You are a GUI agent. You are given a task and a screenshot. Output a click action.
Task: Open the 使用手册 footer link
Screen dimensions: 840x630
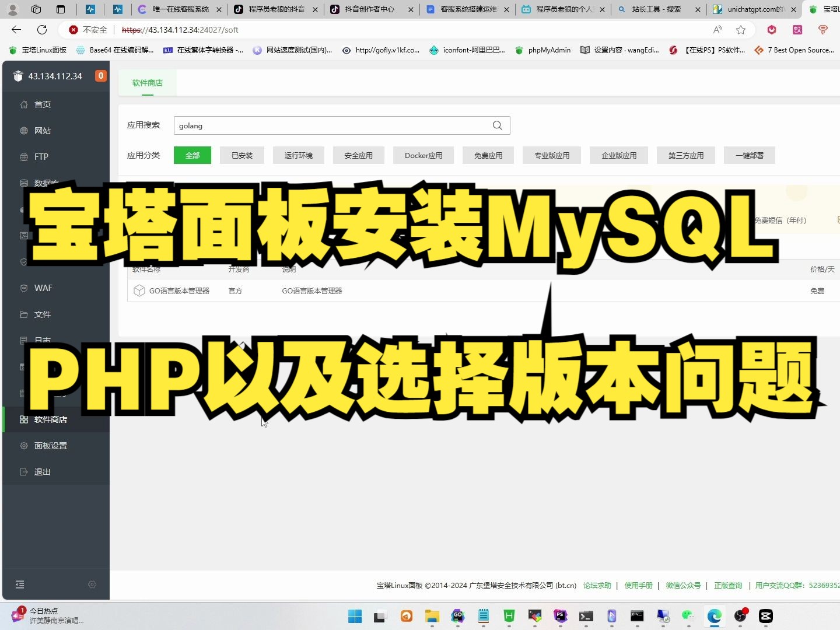click(639, 585)
